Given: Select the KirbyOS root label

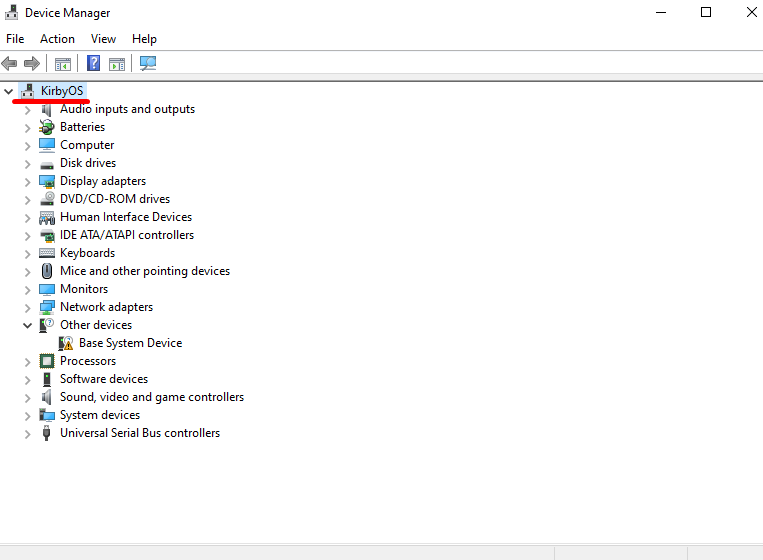Looking at the screenshot, I should 62,91.
